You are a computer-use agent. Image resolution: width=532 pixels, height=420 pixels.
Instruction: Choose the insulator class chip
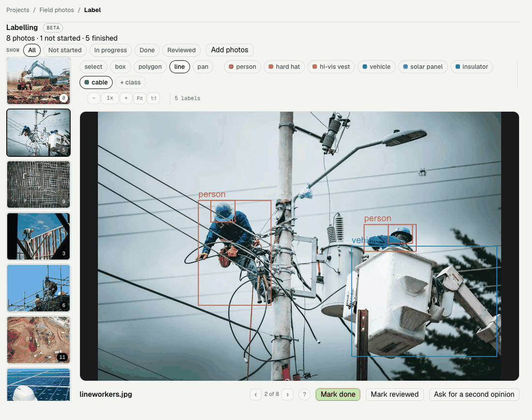(x=472, y=67)
